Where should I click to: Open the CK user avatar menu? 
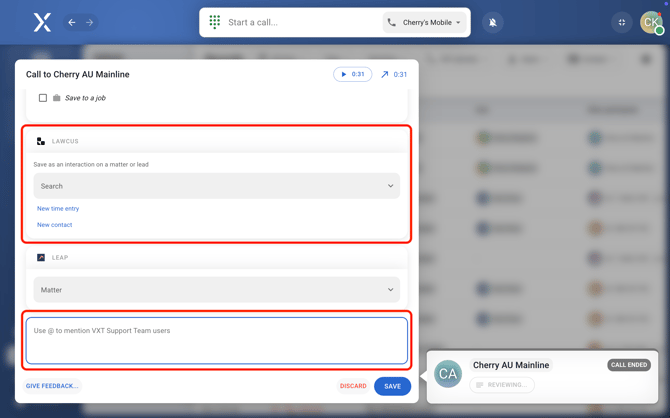coord(651,22)
